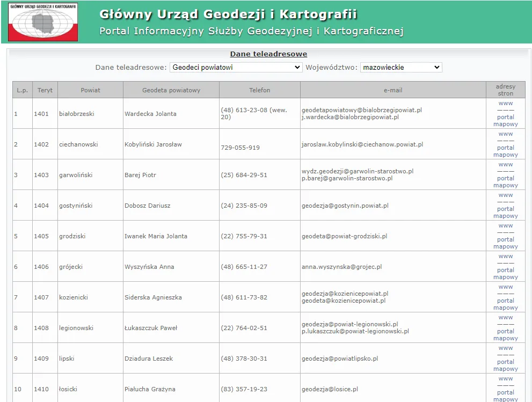Click email geodezja@powiatlipsko.pl
Image resolution: width=532 pixels, height=402 pixels.
340,359
